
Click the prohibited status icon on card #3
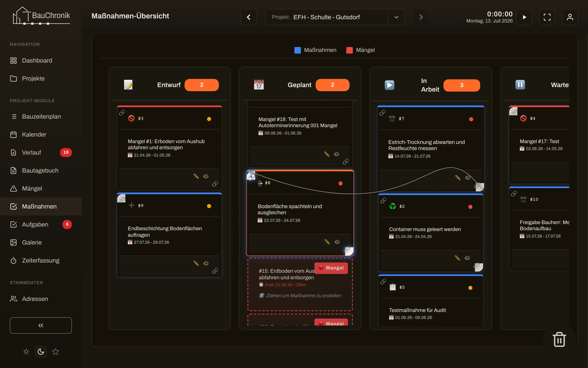(131, 118)
